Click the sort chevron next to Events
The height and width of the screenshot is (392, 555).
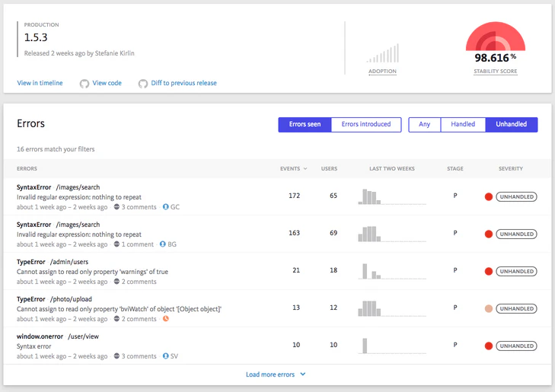[x=305, y=169]
